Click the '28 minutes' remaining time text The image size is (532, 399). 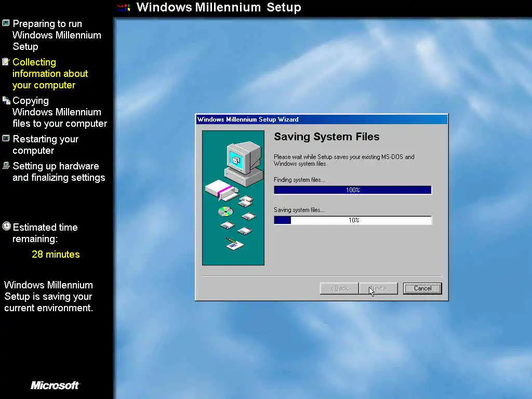click(x=56, y=255)
